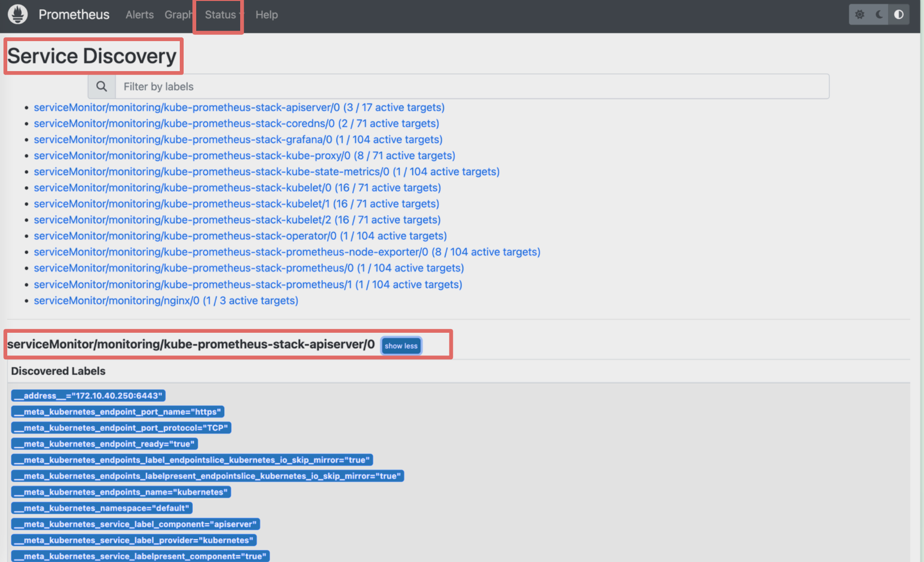Screen dimensions: 924x562
Task: Open kube-prometheus-stack-prometheus/0 link
Action: click(x=249, y=267)
